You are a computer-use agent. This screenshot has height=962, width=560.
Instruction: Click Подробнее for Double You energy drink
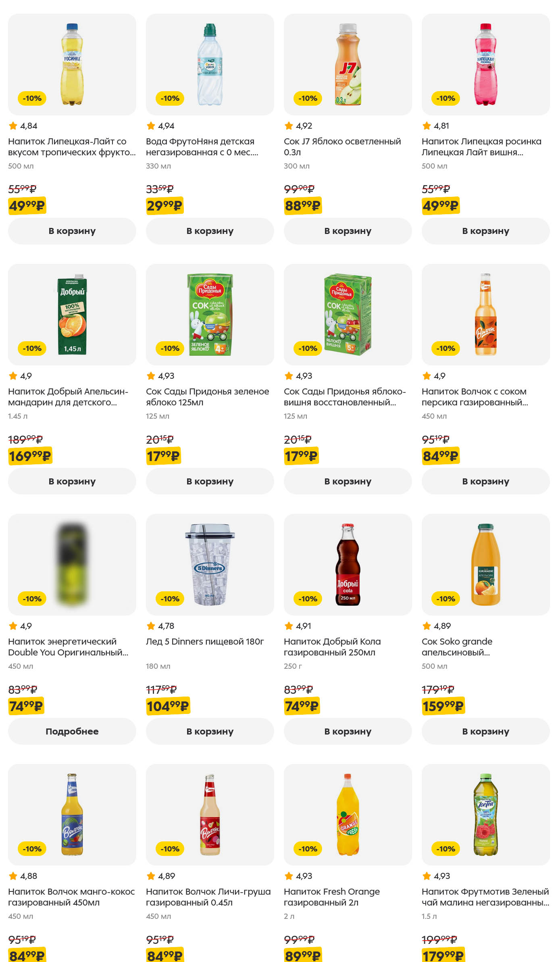(72, 731)
